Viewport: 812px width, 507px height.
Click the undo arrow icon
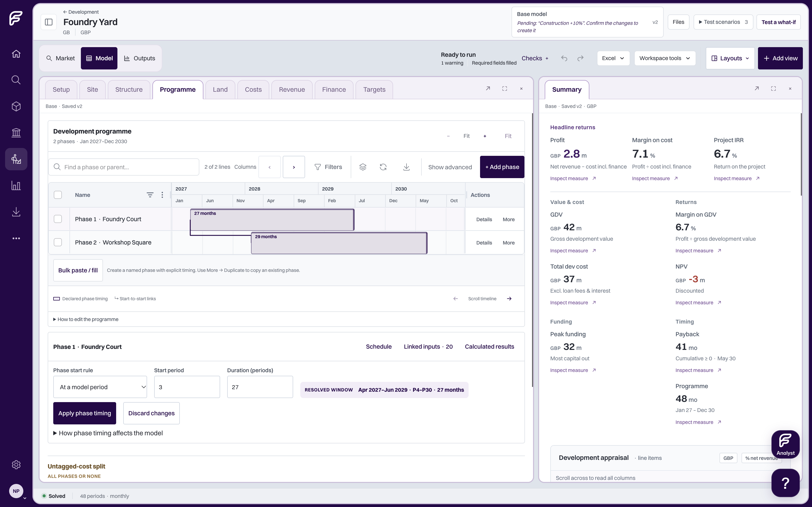(x=564, y=58)
